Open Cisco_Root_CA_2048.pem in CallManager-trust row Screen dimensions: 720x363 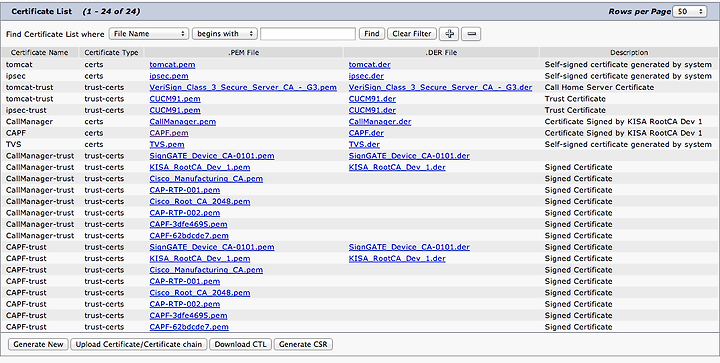click(200, 201)
